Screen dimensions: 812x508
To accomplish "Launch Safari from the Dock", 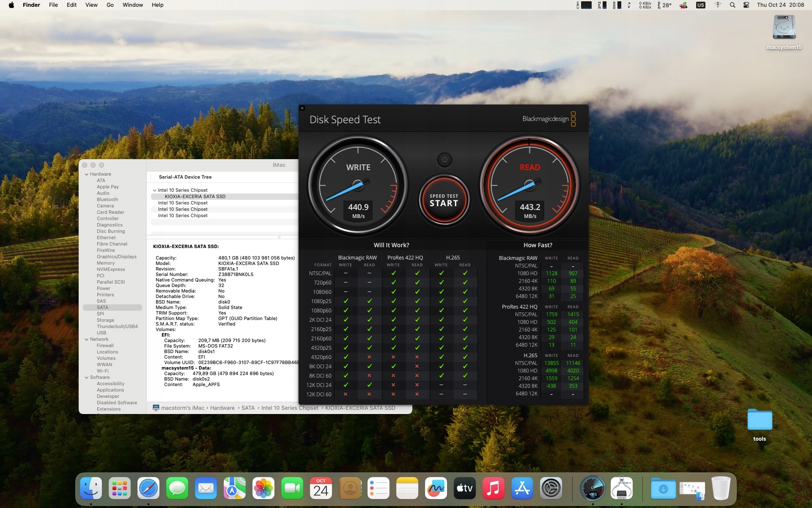I will tap(148, 489).
